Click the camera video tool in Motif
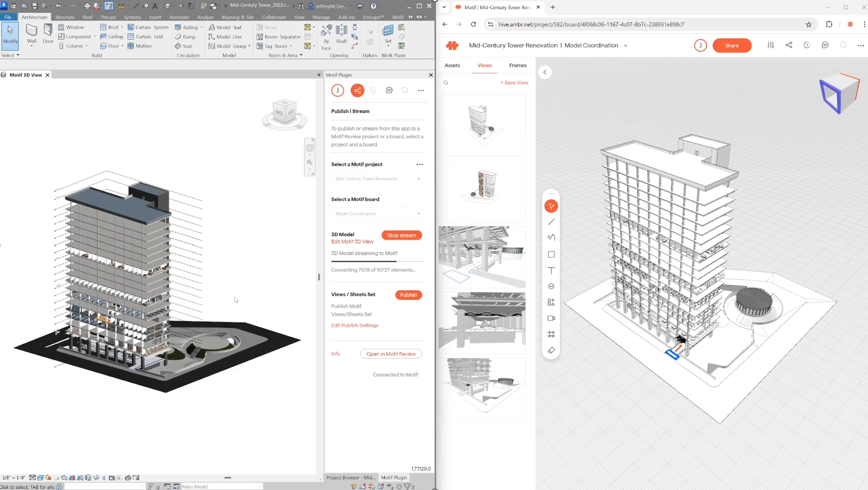This screenshot has height=490, width=868. (551, 318)
